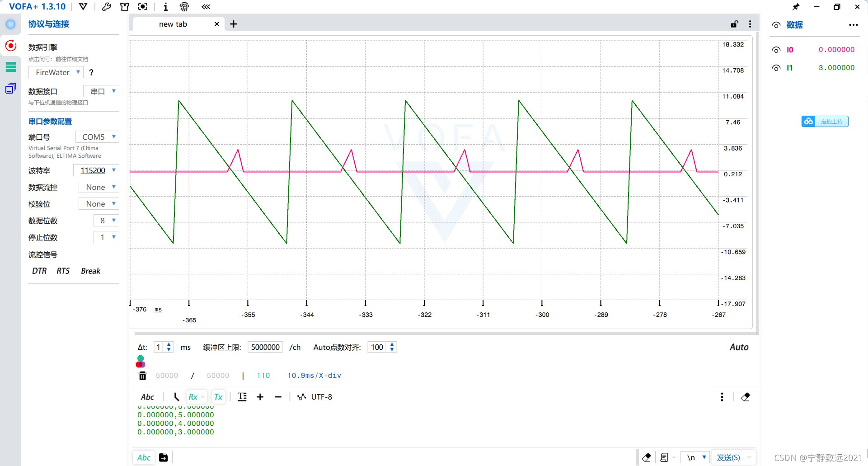Open the wrench settings icon

point(107,7)
